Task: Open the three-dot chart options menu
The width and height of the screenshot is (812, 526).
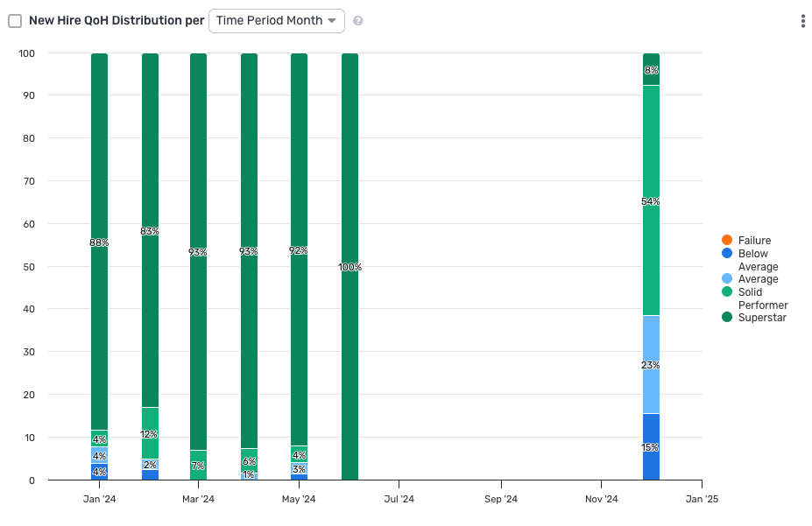Action: [x=802, y=21]
